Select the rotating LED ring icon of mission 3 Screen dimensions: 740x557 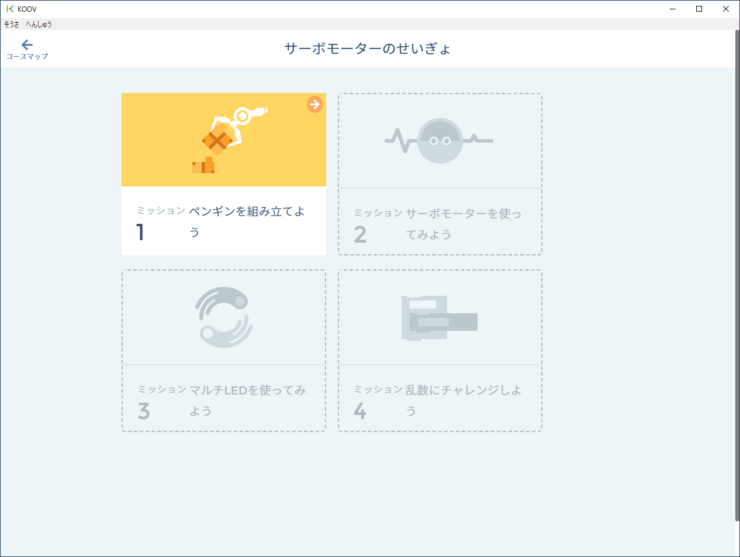coord(224,317)
